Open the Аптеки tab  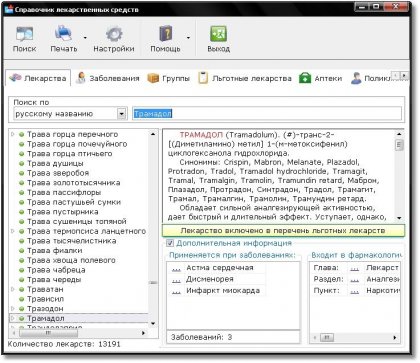320,78
